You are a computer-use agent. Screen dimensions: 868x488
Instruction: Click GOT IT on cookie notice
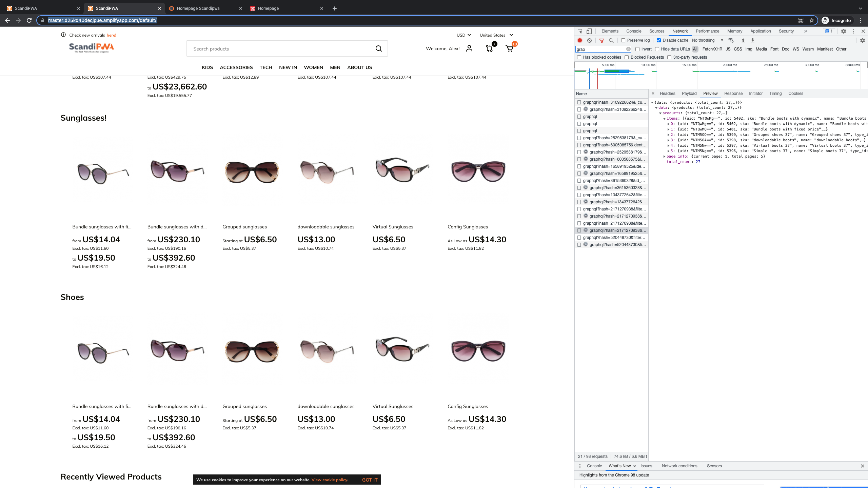(x=370, y=480)
